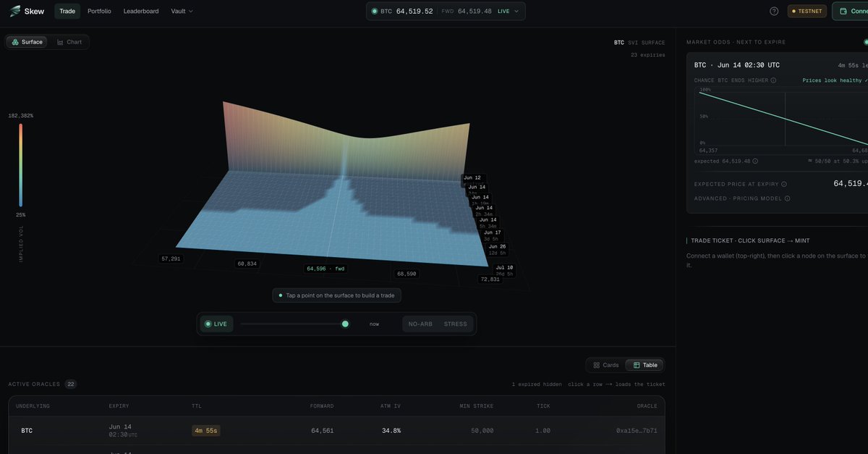The height and width of the screenshot is (454, 868).
Task: Open the Trade tab
Action: tap(67, 11)
